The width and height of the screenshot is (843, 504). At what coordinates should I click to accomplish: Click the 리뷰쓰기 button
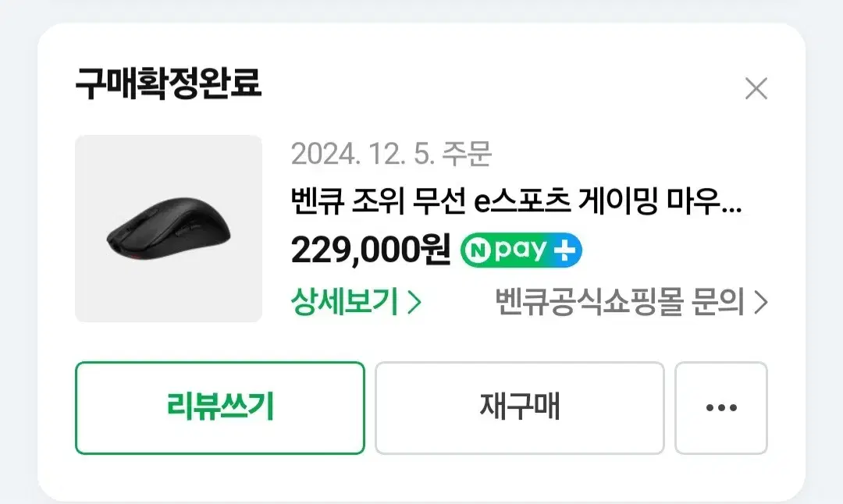[220, 408]
